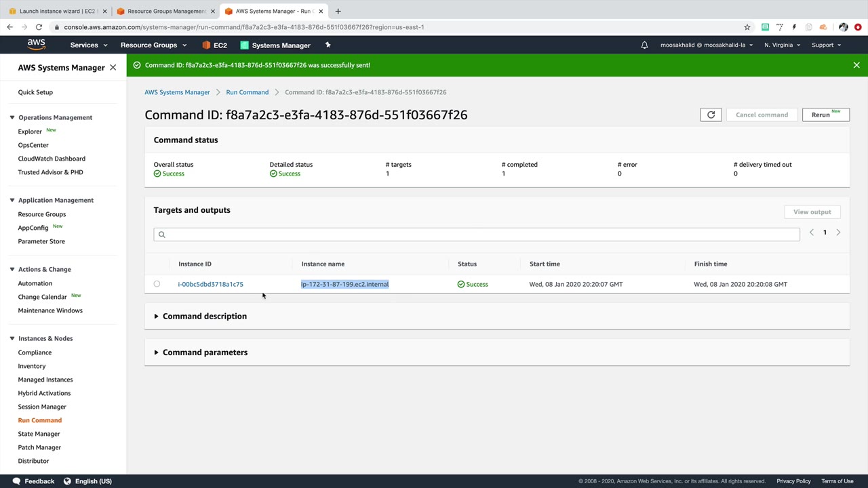
Task: Collapse the Instances & Nodes sidebar section
Action: coord(12,338)
